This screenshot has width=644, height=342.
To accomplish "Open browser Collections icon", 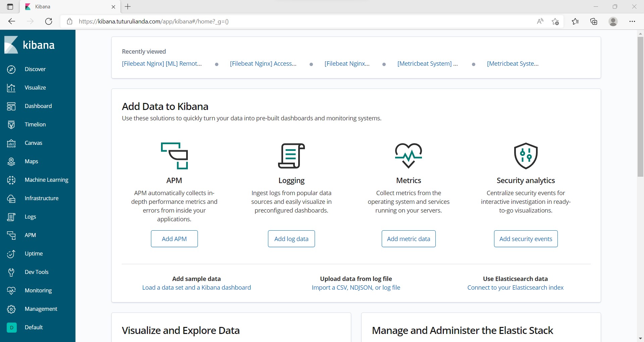I will 594,21.
